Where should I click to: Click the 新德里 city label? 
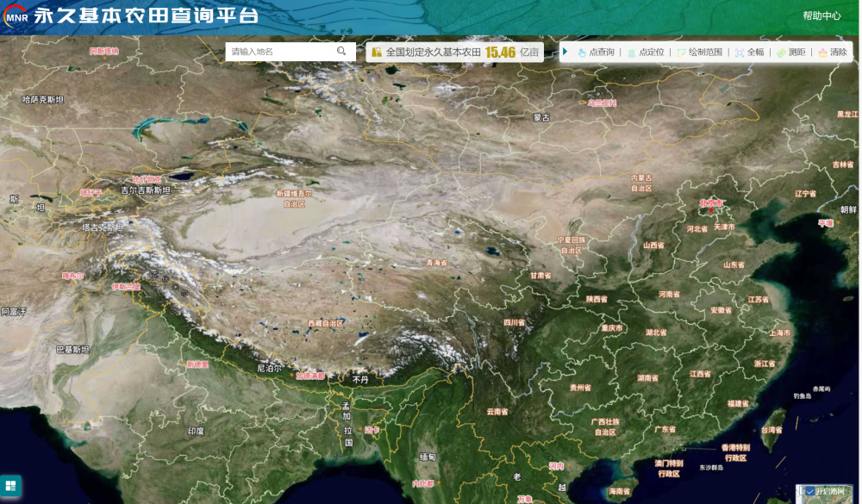click(x=197, y=364)
